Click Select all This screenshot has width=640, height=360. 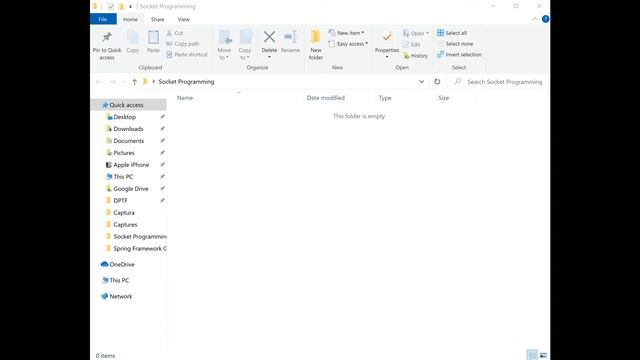pyautogui.click(x=452, y=33)
